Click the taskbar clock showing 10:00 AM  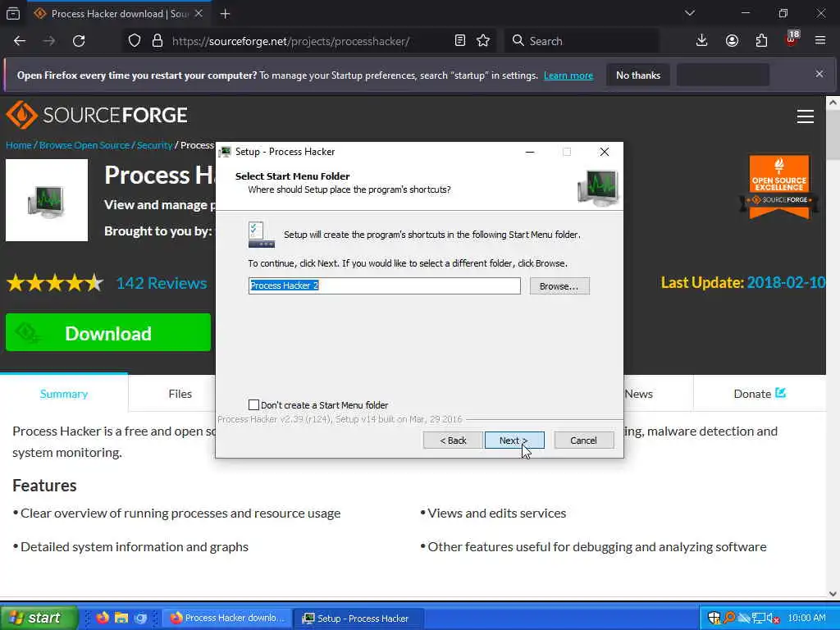[x=807, y=618]
